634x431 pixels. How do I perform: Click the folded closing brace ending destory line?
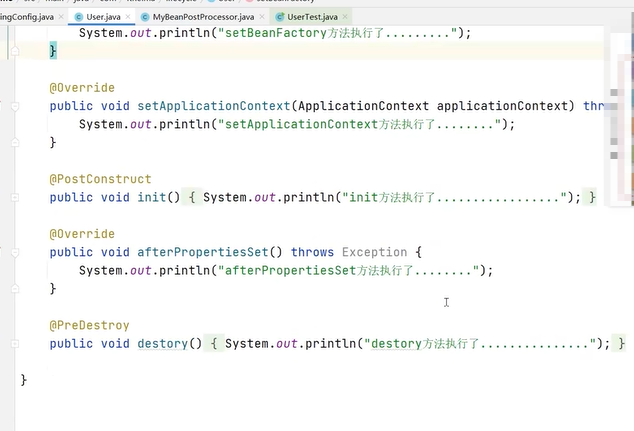[x=621, y=344]
